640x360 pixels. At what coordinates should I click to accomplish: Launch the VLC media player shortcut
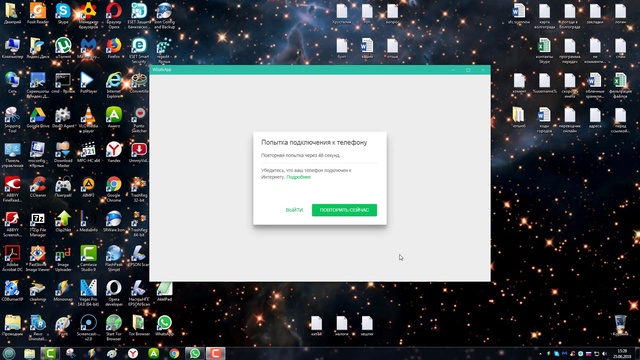88,120
